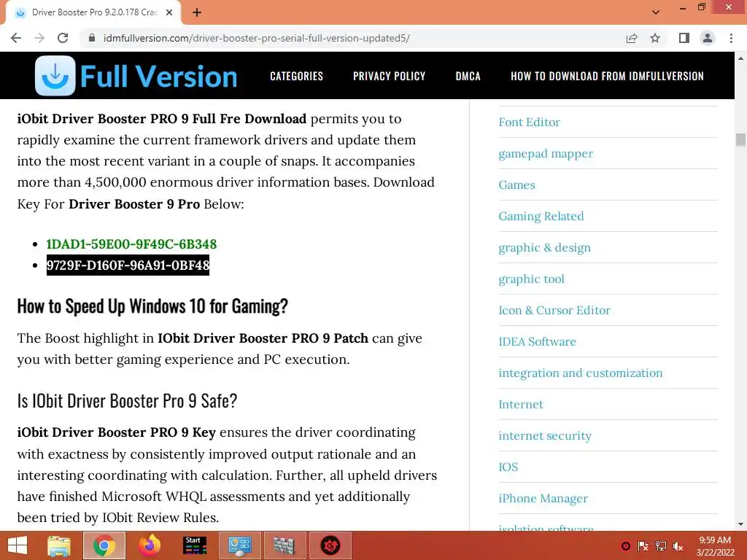Open the internet security category
The image size is (747, 560).
[545, 436]
